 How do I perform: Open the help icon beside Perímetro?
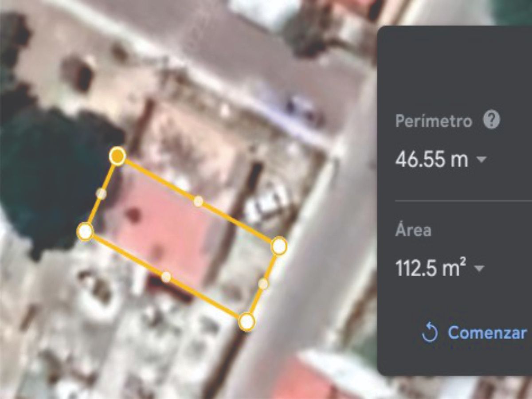(x=491, y=120)
